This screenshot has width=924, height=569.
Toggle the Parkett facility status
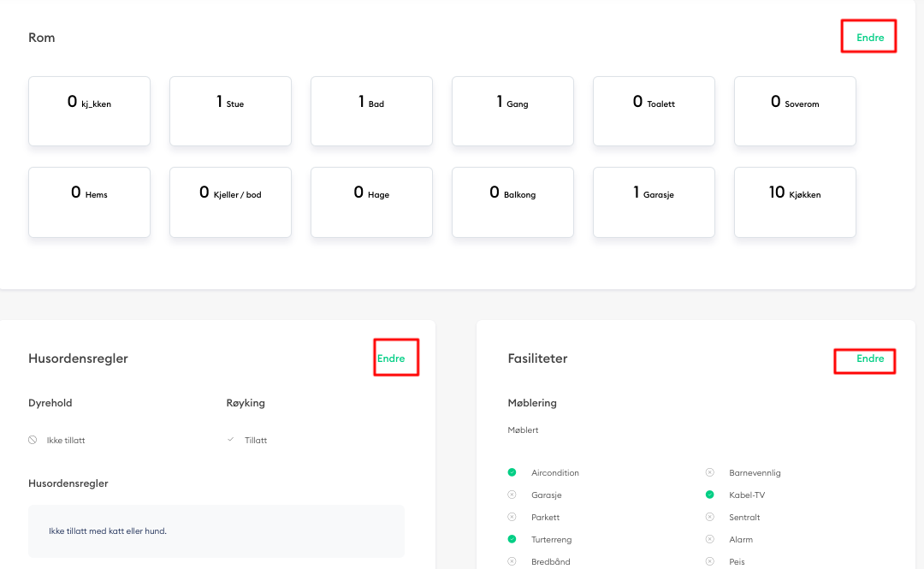[512, 517]
